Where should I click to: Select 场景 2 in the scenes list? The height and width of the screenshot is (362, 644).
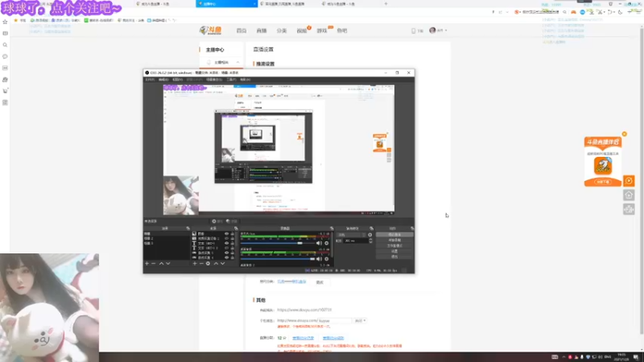[167, 238]
